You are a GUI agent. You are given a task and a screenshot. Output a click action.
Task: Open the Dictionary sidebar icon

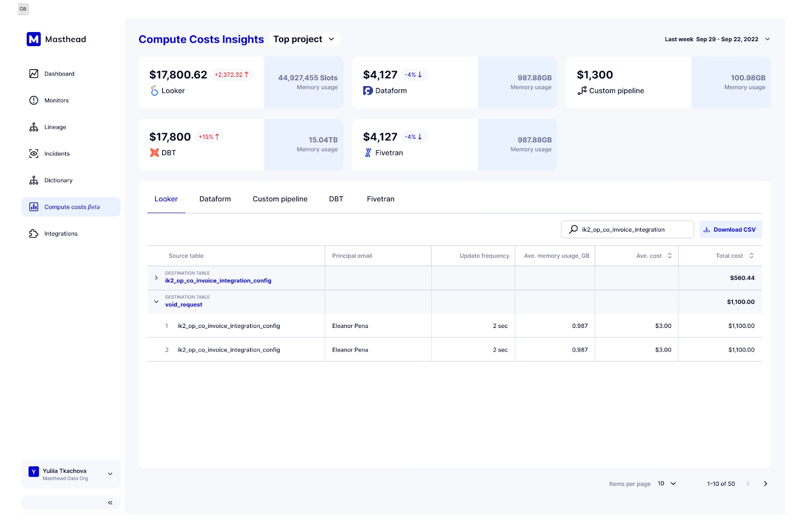click(x=34, y=181)
